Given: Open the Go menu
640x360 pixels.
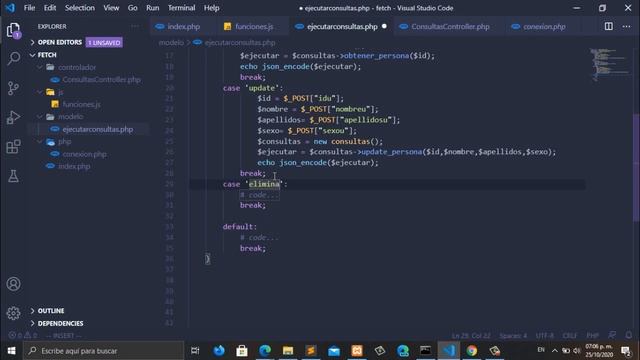Looking at the screenshot, I should point(133,8).
